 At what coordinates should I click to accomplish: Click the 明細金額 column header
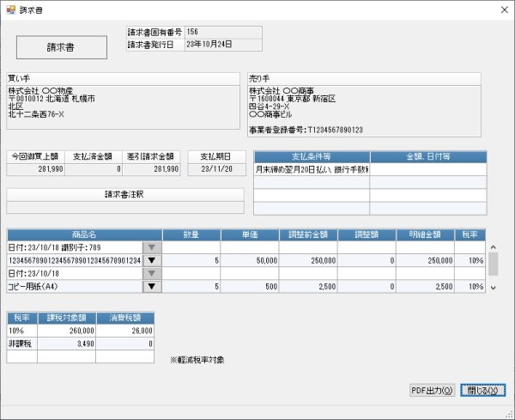425,234
